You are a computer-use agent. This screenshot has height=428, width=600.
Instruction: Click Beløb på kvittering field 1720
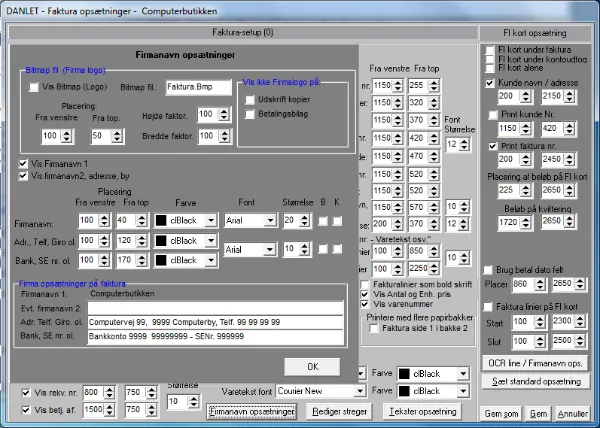[509, 222]
